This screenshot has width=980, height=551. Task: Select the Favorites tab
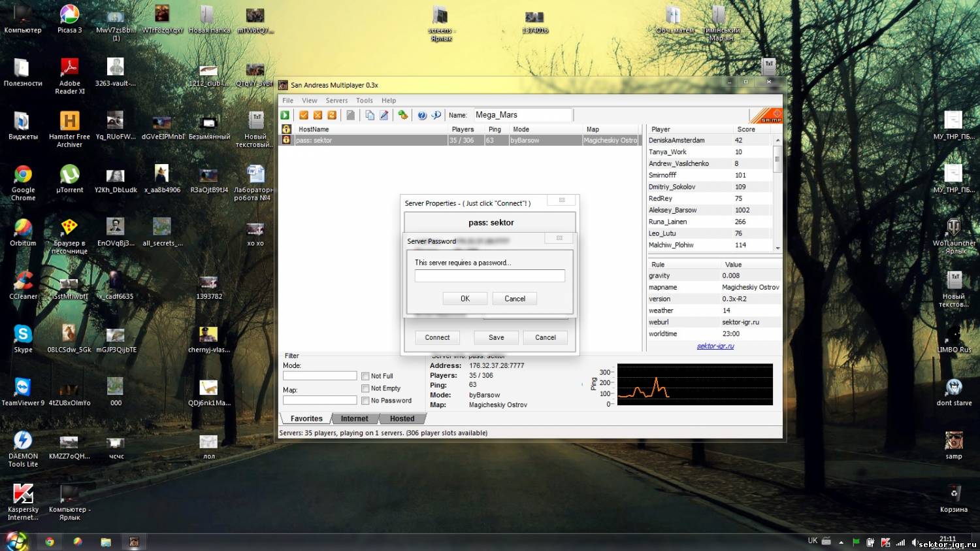click(x=306, y=418)
